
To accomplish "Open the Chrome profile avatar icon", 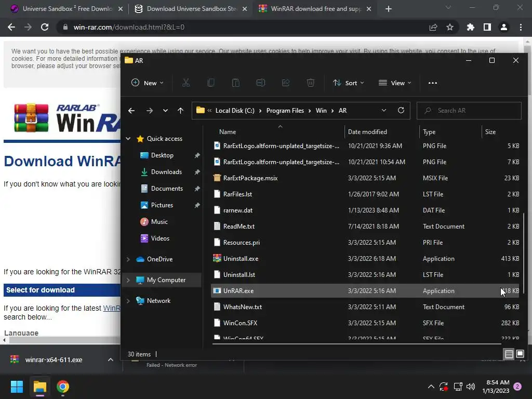I will tap(504, 27).
